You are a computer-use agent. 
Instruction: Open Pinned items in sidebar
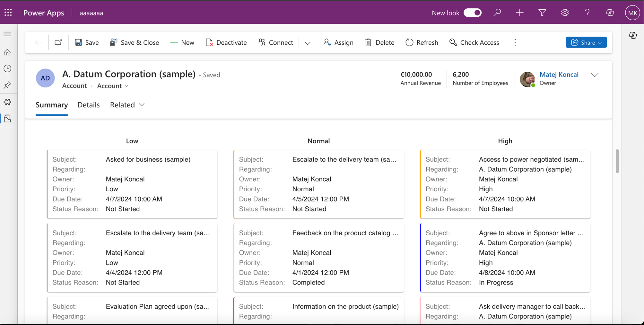tap(7, 85)
